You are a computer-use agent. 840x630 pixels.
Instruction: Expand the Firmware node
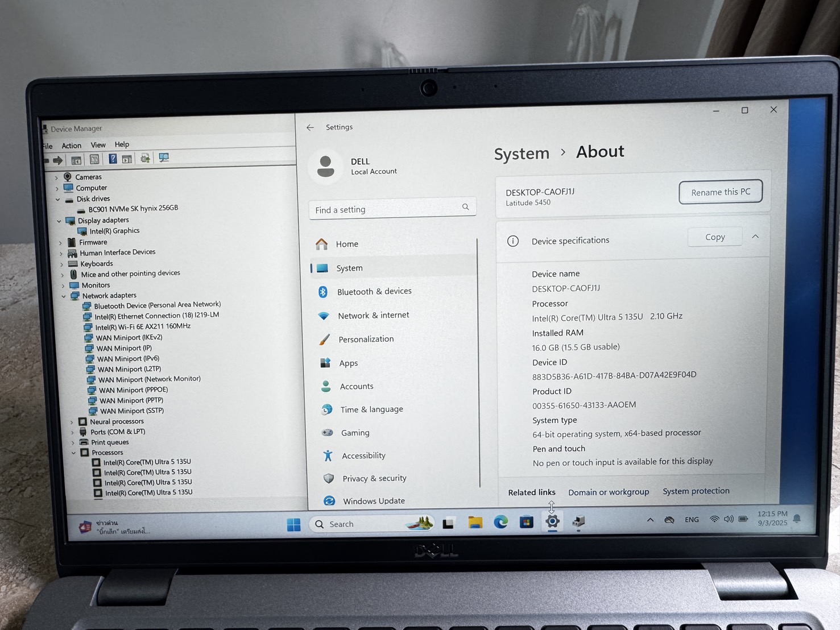(60, 243)
